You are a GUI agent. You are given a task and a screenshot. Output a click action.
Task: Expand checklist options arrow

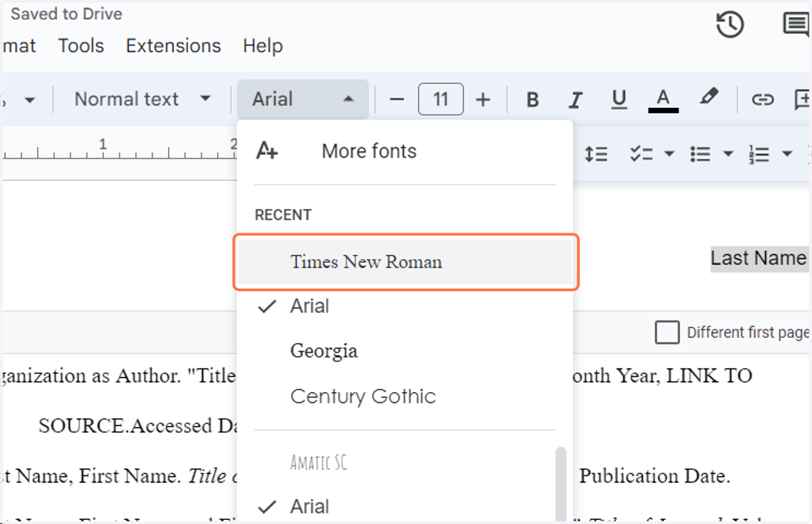[x=669, y=154]
